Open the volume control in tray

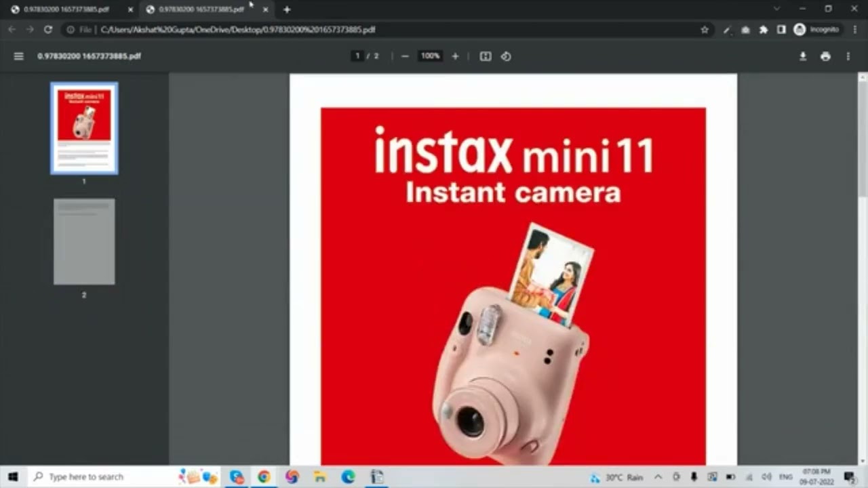click(767, 477)
